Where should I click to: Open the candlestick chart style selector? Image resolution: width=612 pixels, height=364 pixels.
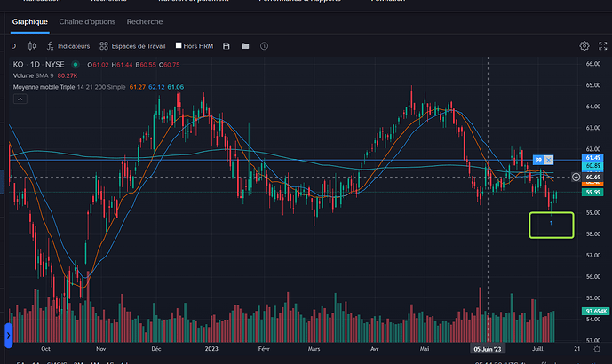point(32,45)
